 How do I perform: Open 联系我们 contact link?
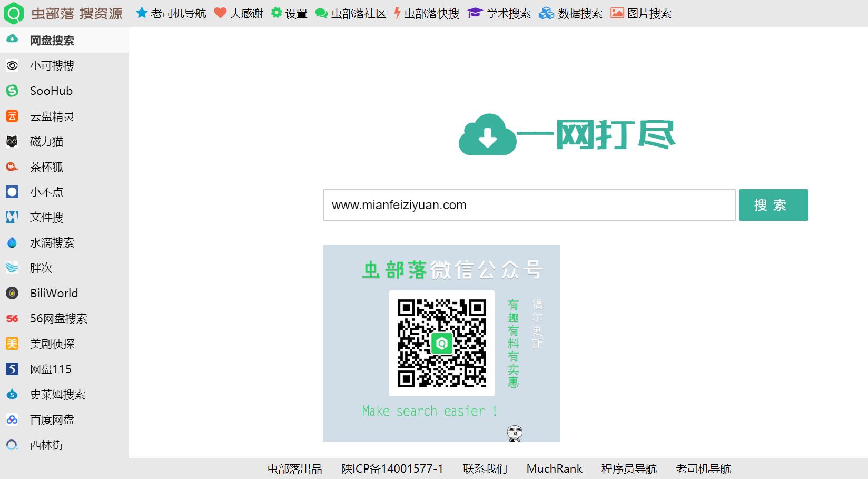485,468
